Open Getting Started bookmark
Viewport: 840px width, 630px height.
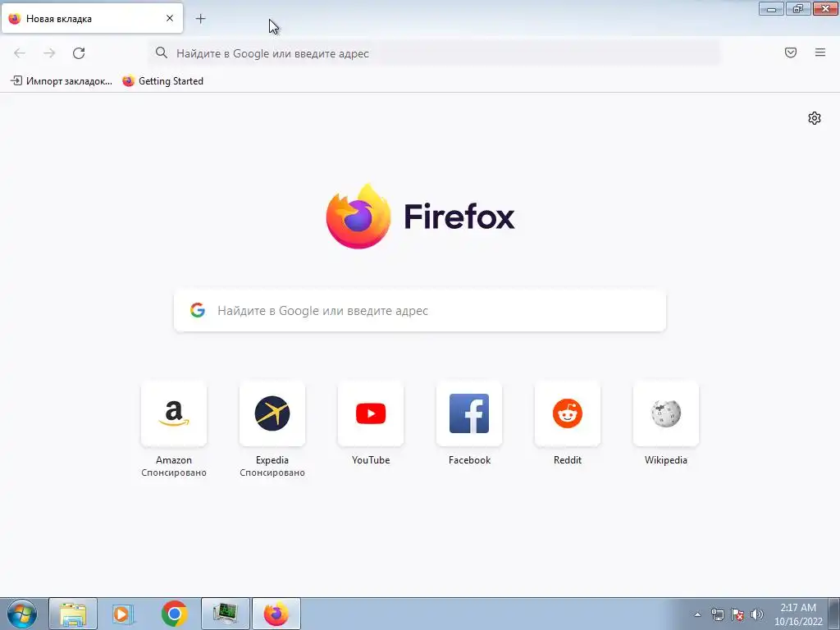coord(163,81)
